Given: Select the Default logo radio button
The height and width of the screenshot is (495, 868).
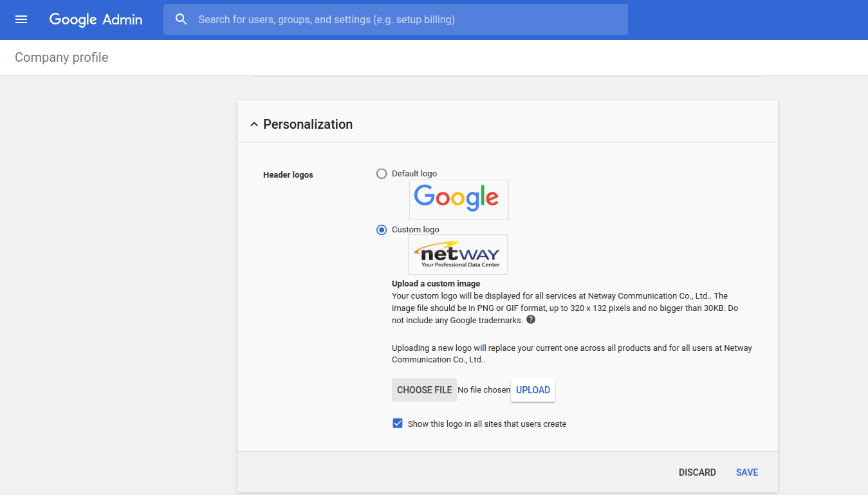Looking at the screenshot, I should 382,174.
